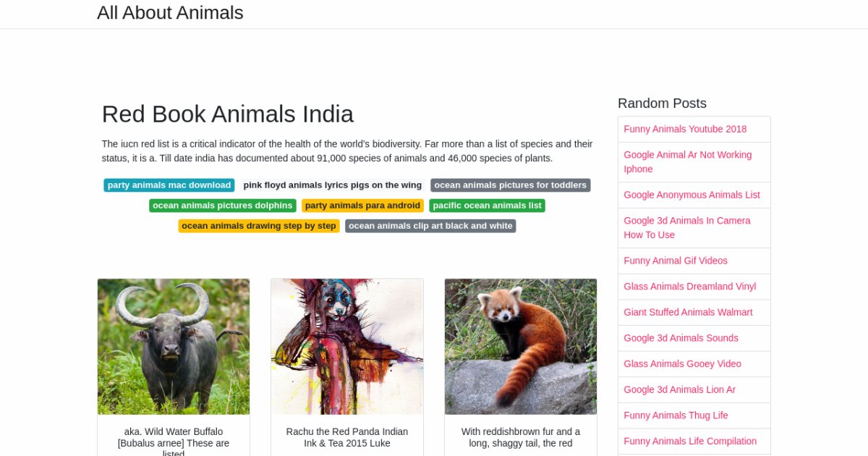
Task: Open the All About Animals site title
Action: click(170, 13)
